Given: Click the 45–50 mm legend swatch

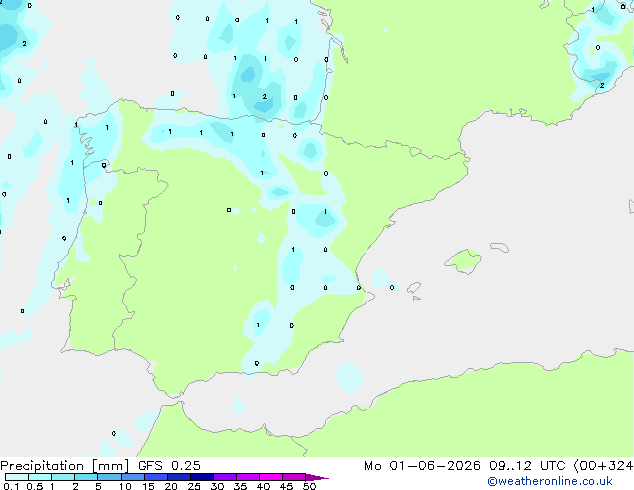Looking at the screenshot, I should [294, 477].
